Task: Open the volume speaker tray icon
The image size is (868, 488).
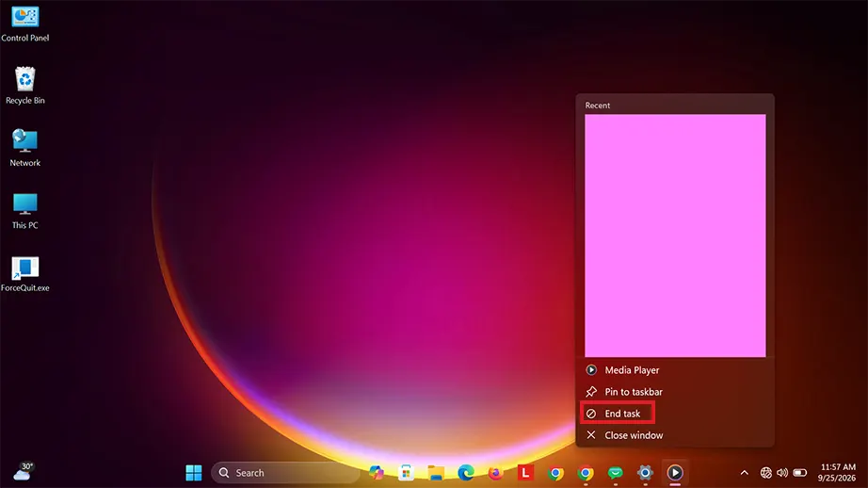Action: (782, 473)
